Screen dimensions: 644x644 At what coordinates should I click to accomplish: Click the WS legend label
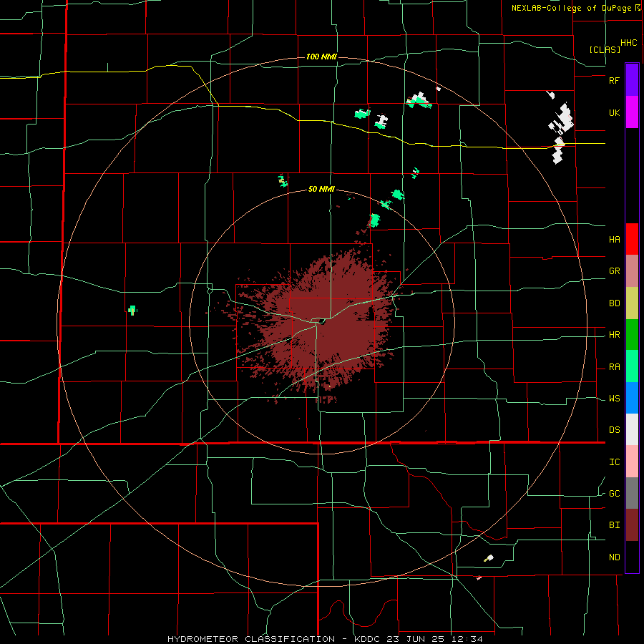point(614,399)
